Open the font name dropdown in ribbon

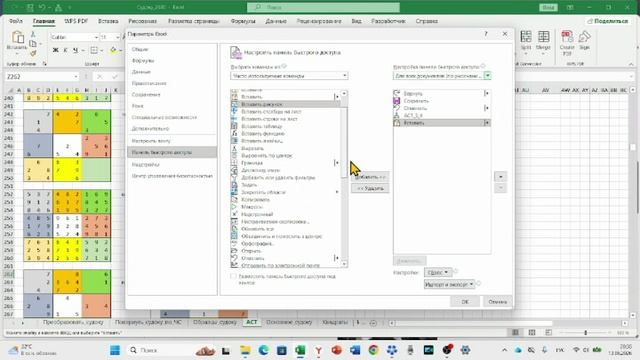[96, 37]
